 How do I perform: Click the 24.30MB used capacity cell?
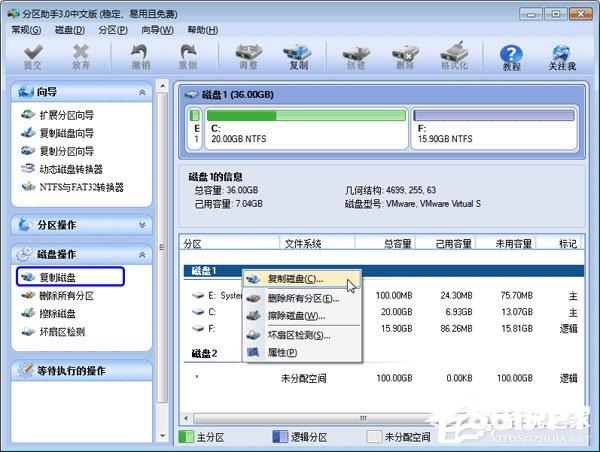pos(456,295)
